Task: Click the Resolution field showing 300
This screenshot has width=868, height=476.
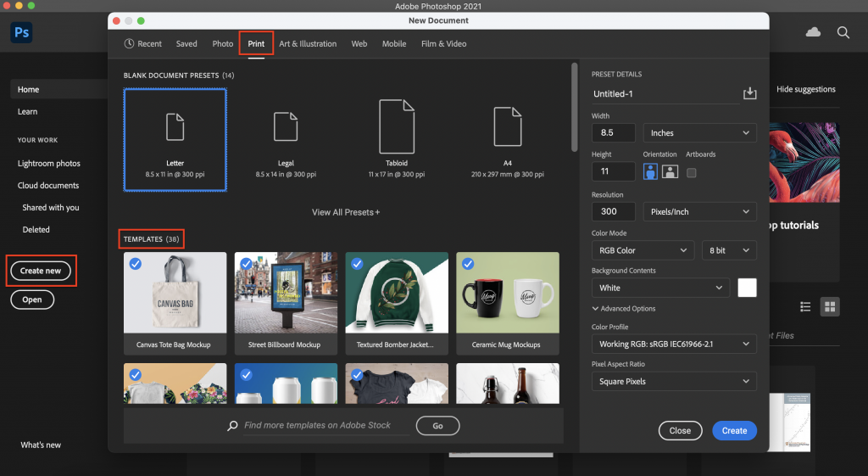Action: (x=614, y=211)
